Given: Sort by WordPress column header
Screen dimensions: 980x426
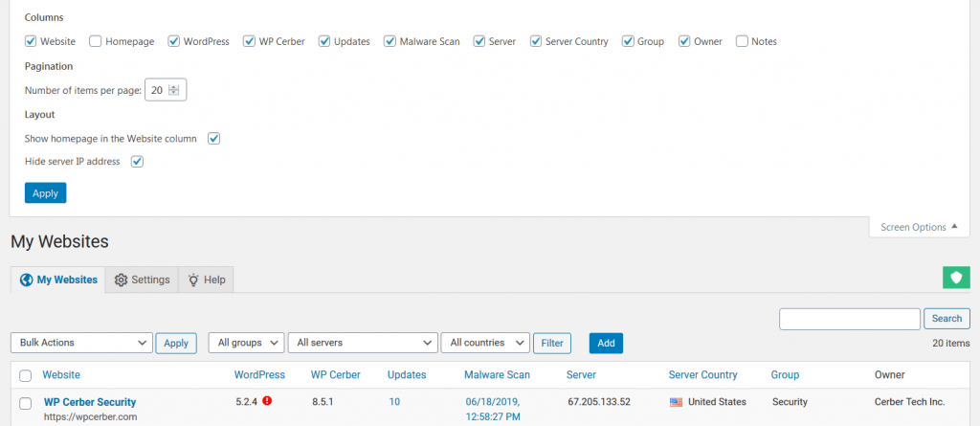Looking at the screenshot, I should click(259, 375).
